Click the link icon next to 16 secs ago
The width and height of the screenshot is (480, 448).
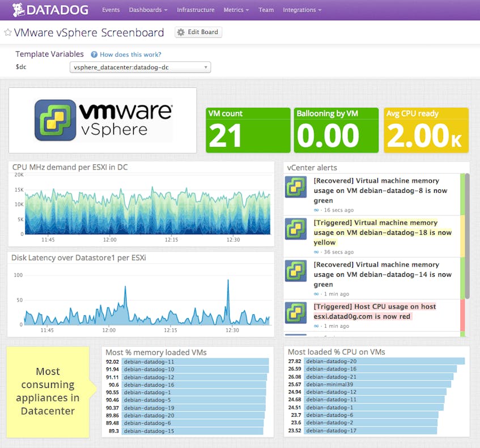[x=316, y=210]
